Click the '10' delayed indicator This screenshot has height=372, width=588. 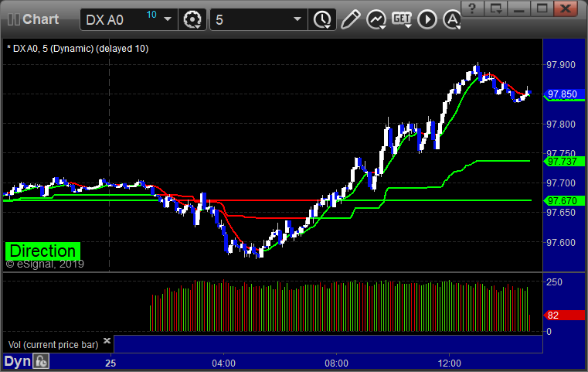(x=151, y=15)
